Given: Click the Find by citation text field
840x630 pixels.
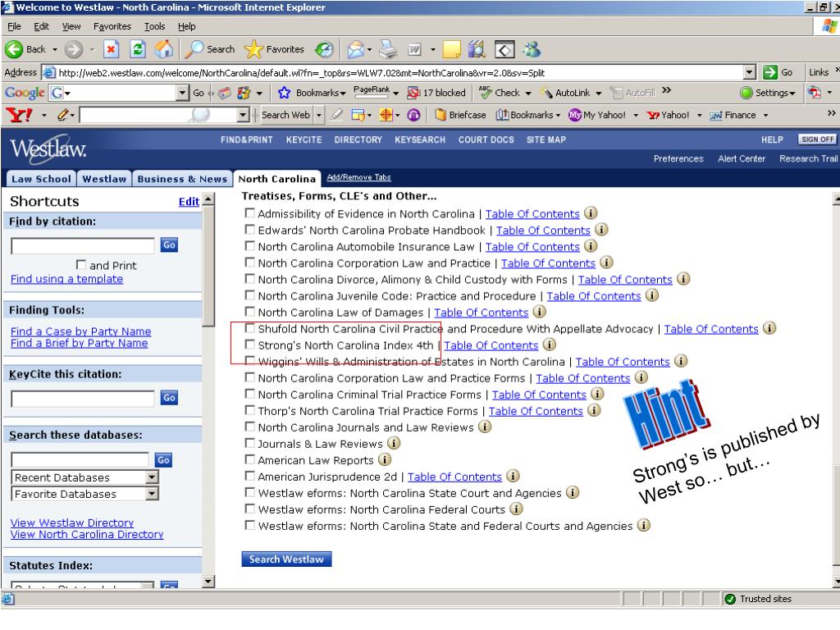Looking at the screenshot, I should (83, 245).
